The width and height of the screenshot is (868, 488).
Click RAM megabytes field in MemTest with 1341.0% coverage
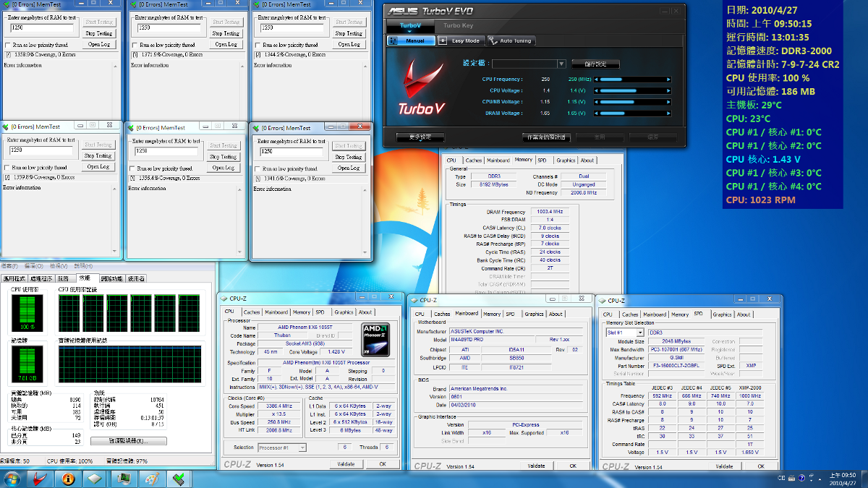pyautogui.click(x=291, y=152)
